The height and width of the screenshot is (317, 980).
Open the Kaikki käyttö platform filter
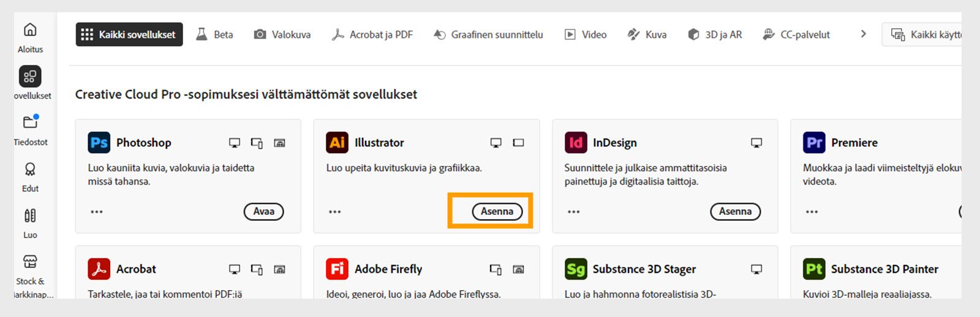[922, 34]
